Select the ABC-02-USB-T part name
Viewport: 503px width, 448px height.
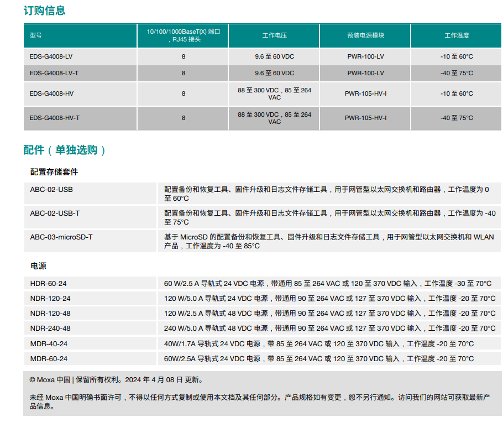(55, 213)
